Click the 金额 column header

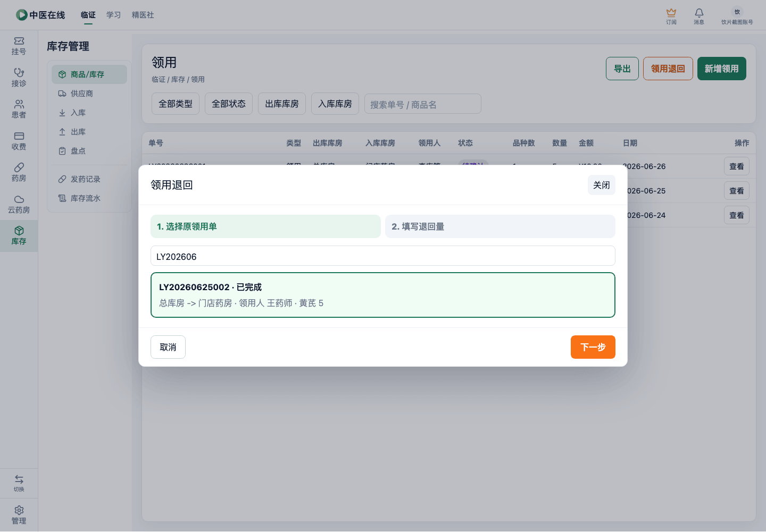pyautogui.click(x=586, y=143)
